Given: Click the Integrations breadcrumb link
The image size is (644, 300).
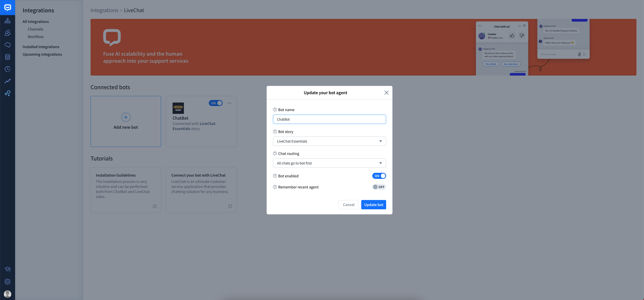Looking at the screenshot, I should [104, 10].
